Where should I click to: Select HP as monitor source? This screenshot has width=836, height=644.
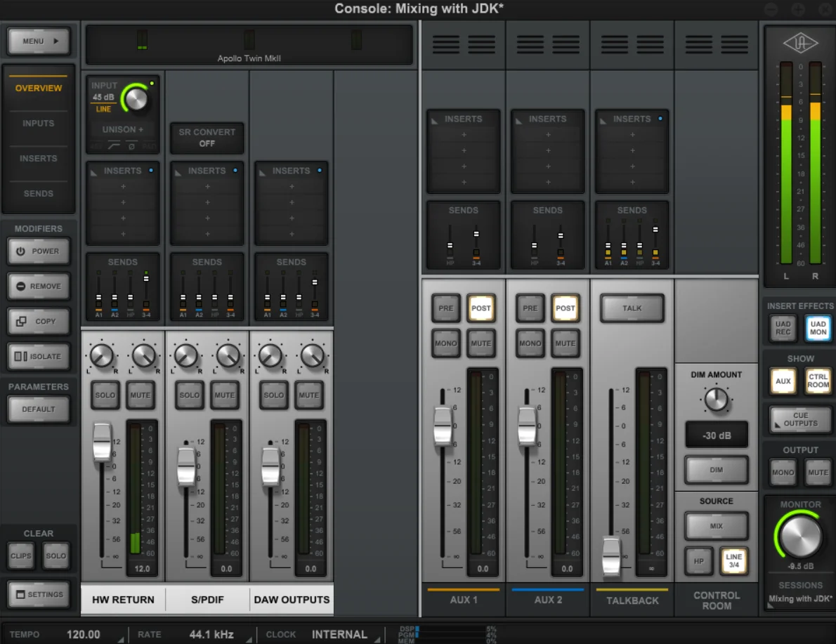click(x=698, y=561)
